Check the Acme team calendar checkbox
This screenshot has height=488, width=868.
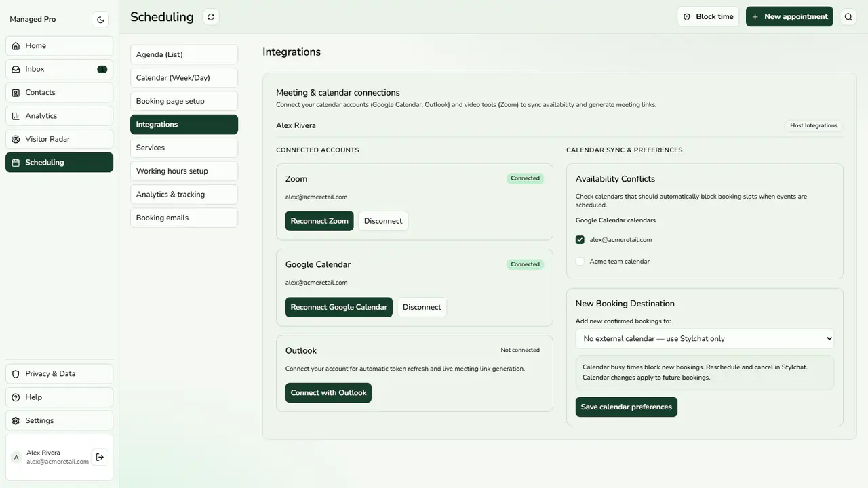(x=580, y=262)
